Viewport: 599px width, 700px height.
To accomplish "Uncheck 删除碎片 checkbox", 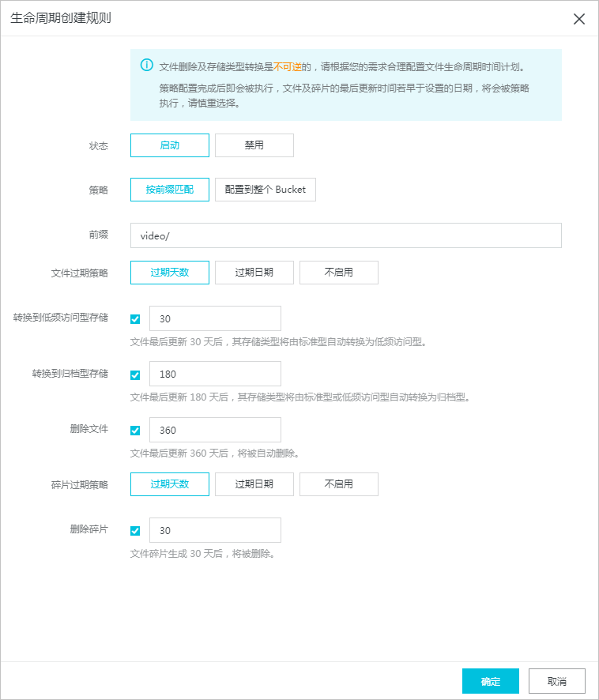I will [135, 531].
